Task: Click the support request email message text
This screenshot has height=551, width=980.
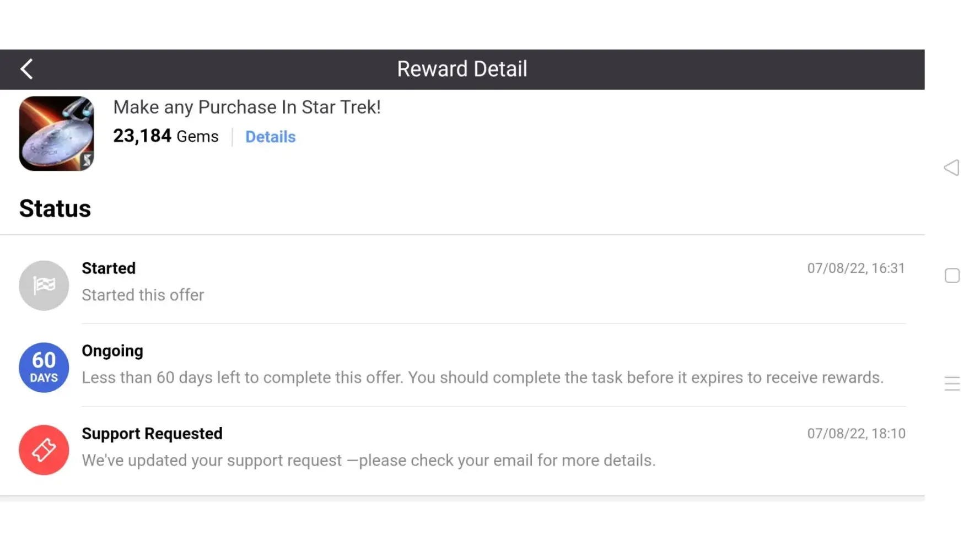Action: click(x=369, y=460)
